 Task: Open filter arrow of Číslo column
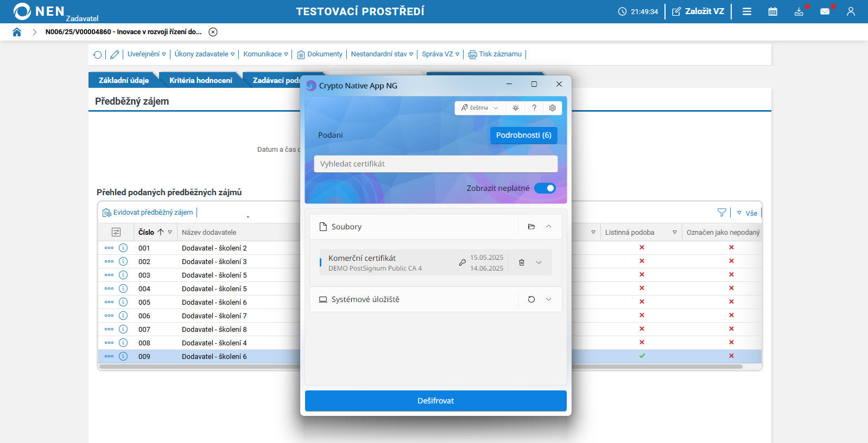click(x=170, y=232)
